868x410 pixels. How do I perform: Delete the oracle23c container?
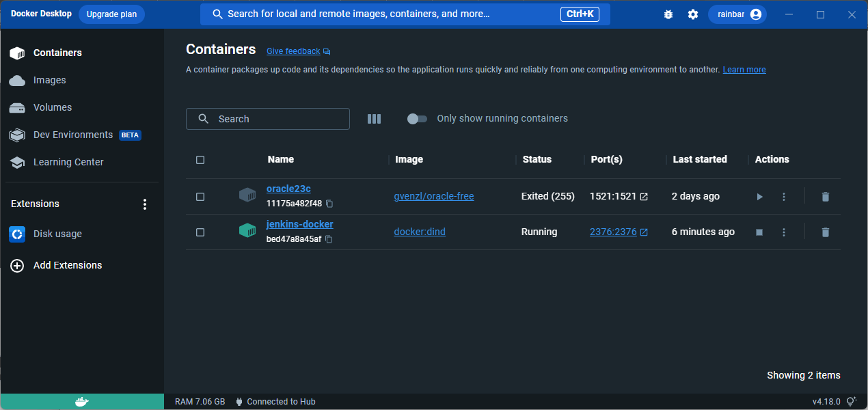coord(825,197)
